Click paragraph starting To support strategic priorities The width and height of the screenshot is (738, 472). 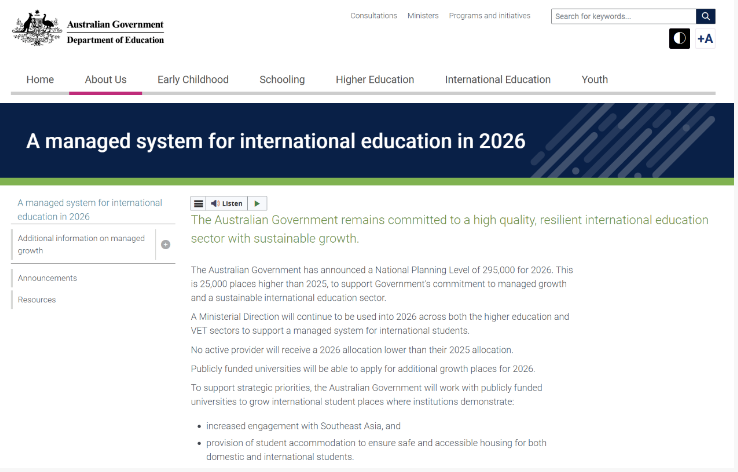(366, 394)
